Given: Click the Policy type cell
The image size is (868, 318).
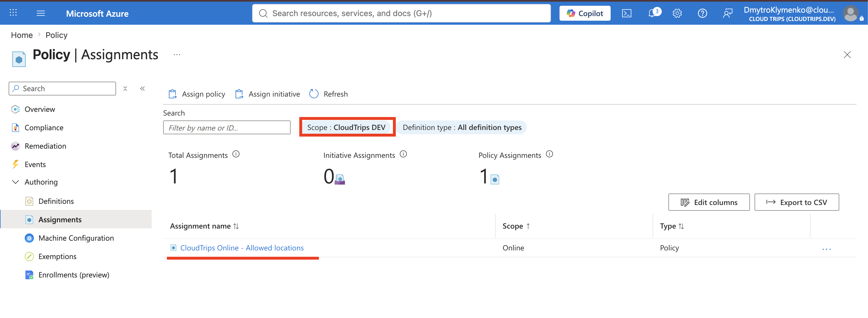Looking at the screenshot, I should point(669,248).
